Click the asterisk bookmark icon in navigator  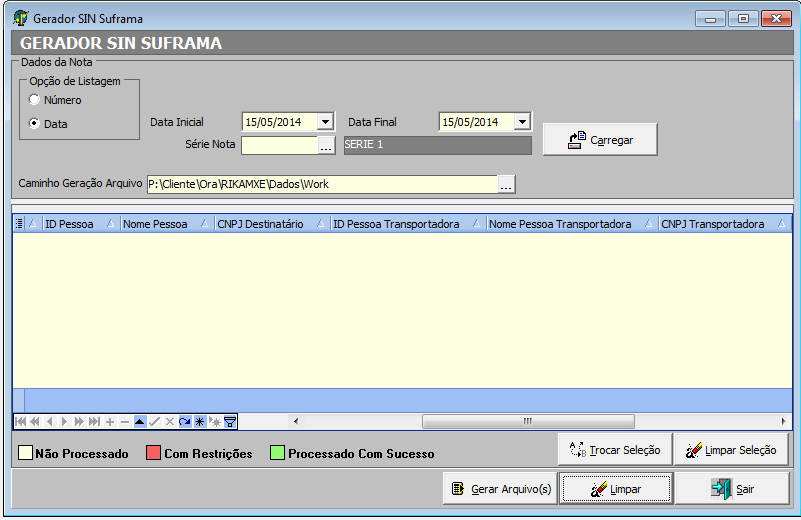point(200,422)
